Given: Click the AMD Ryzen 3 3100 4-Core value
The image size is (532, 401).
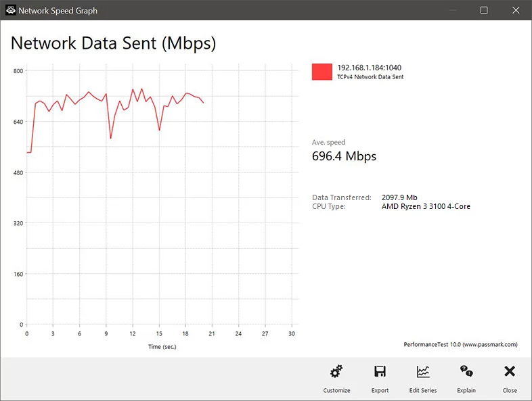Looking at the screenshot, I should click(426, 206).
